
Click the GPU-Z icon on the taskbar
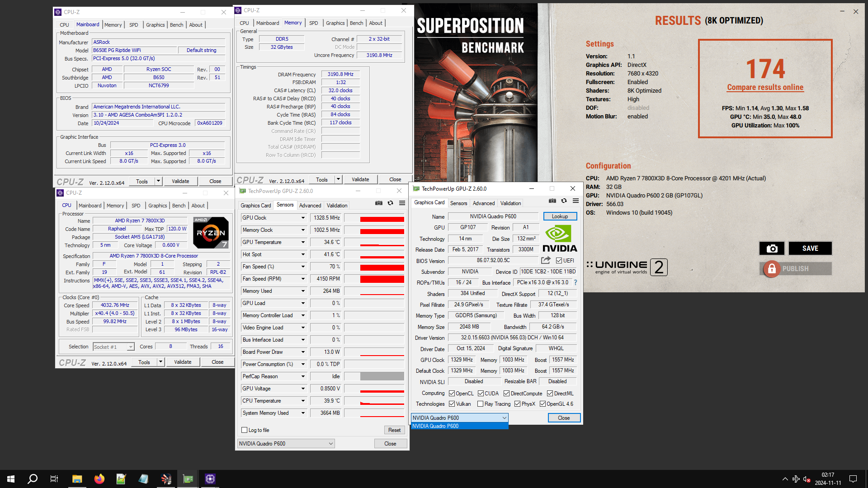pos(188,479)
